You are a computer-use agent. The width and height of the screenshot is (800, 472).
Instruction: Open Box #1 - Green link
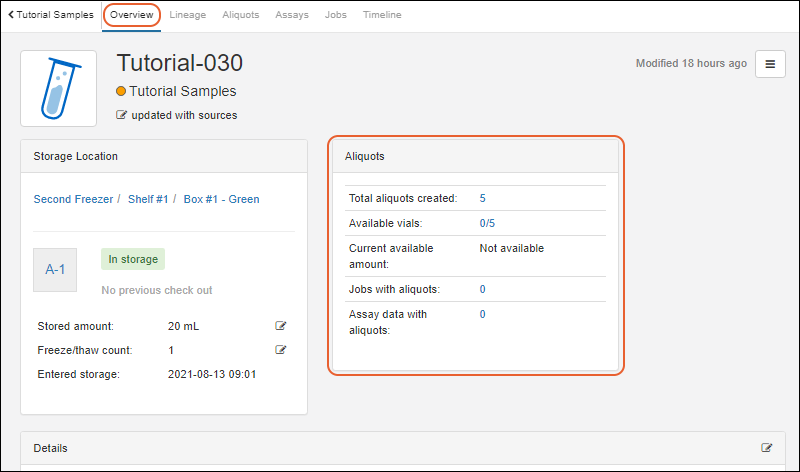click(x=221, y=199)
